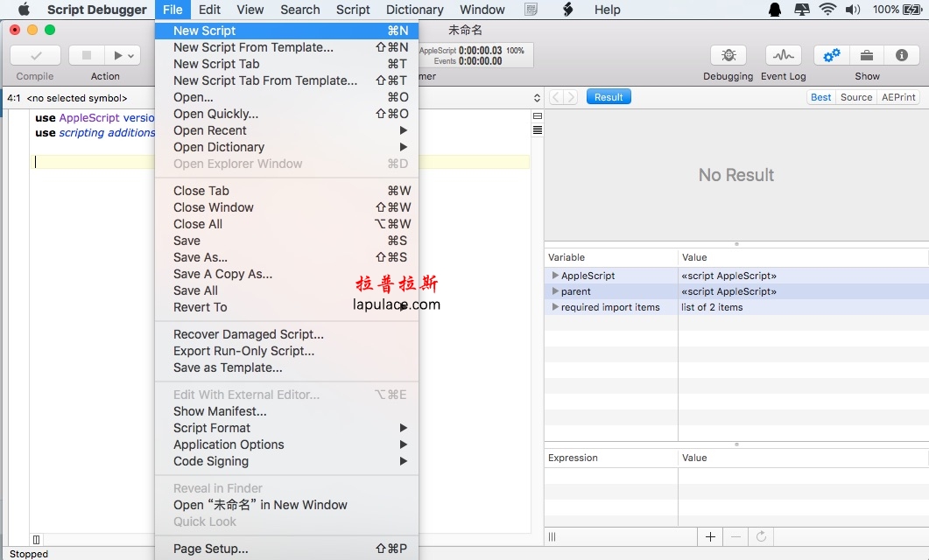Open the script menu icon in menu bar

tap(531, 10)
